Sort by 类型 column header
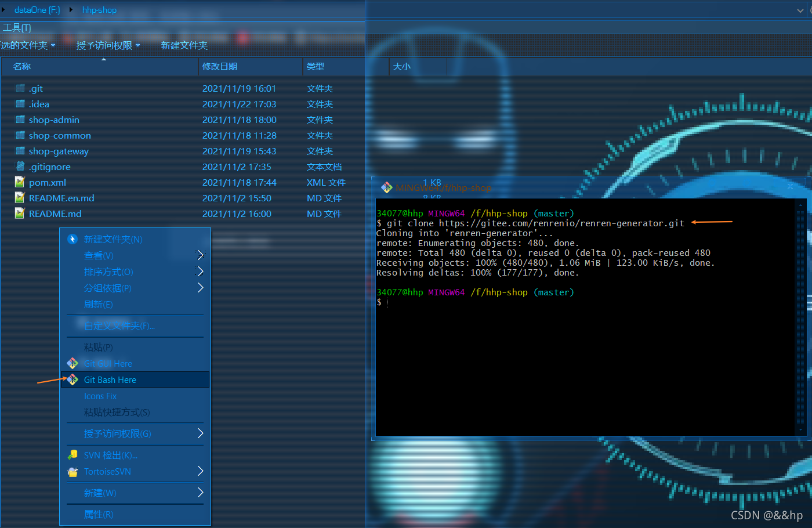 click(345, 66)
